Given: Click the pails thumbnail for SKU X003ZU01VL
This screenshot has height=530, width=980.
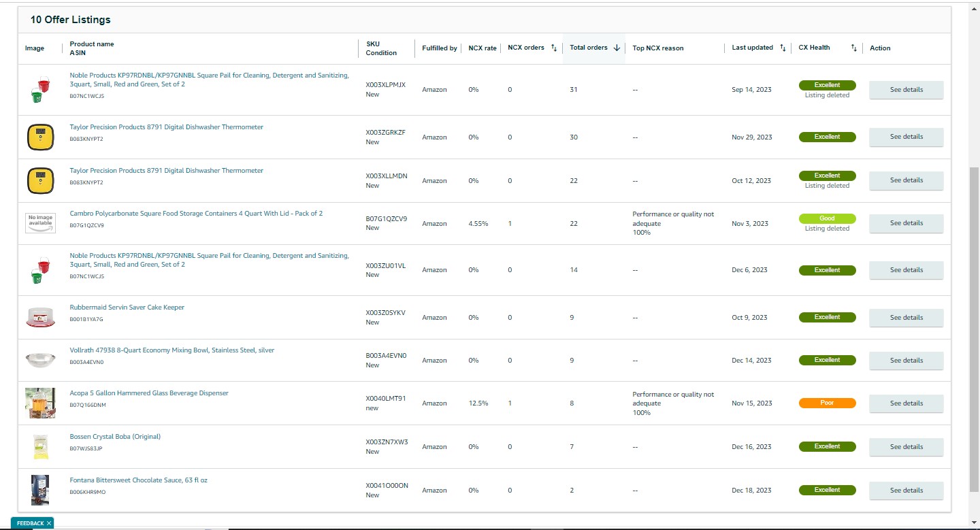Looking at the screenshot, I should (40, 270).
